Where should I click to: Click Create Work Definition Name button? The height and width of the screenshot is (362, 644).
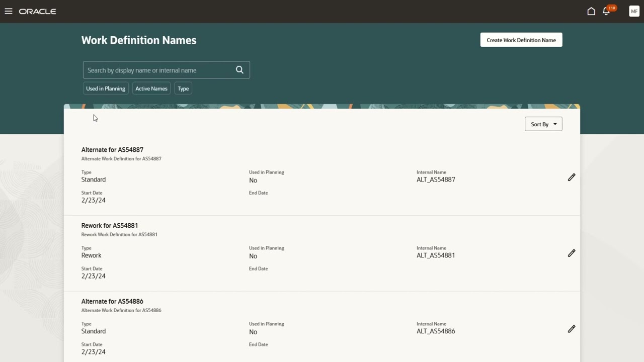click(521, 40)
